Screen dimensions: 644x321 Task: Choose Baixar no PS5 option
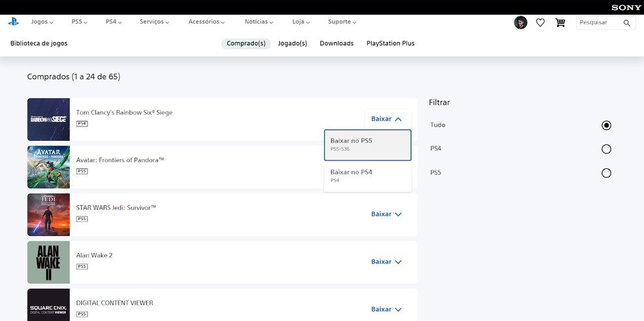coord(368,145)
